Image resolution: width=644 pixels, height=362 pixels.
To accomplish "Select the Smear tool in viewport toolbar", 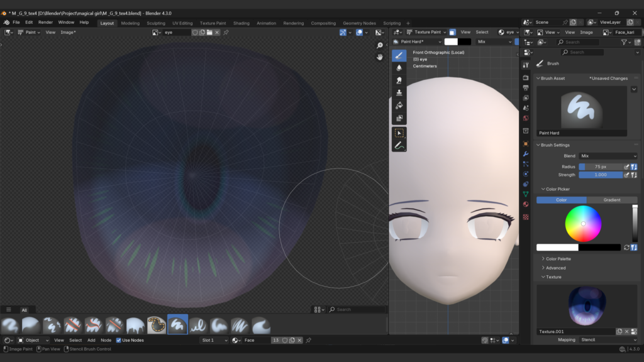I will 399,80.
